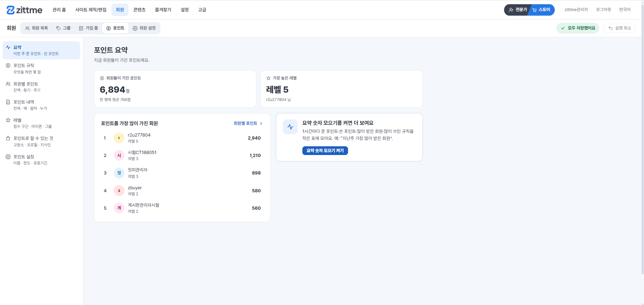The width and height of the screenshot is (644, 305).
Task: Click the 전문가 mode toggle
Action: pos(517,10)
